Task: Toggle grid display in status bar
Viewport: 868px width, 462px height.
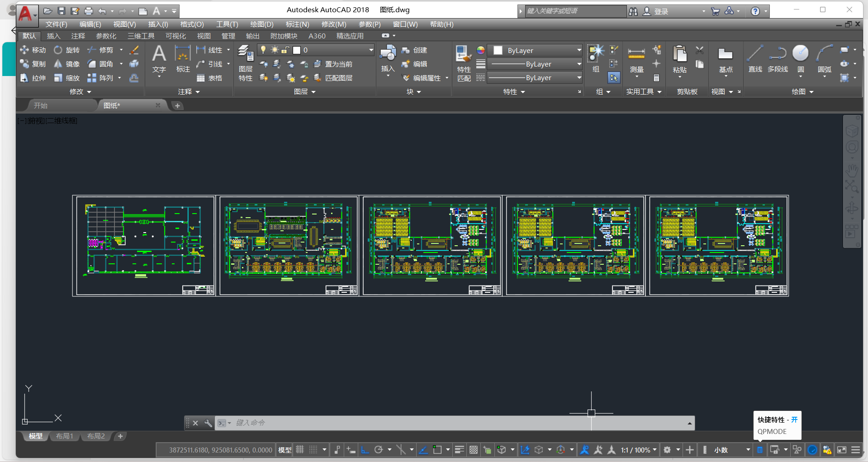Action: tap(300, 450)
